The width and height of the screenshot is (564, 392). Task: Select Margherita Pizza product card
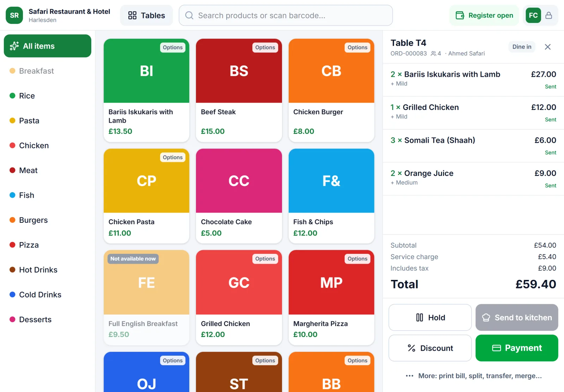tap(331, 298)
